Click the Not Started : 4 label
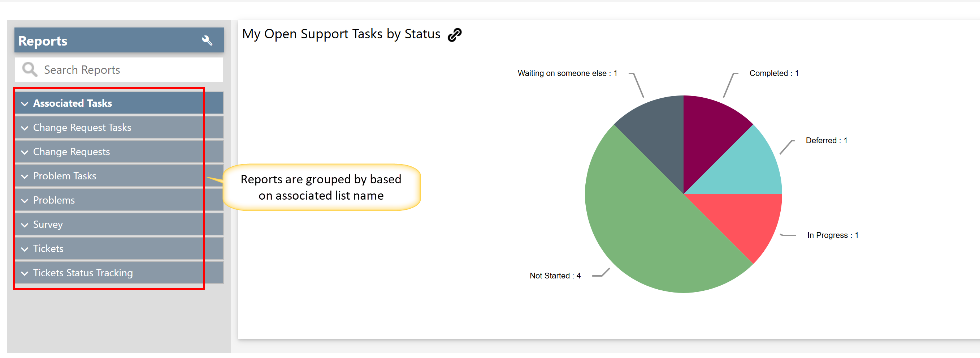 (x=555, y=276)
